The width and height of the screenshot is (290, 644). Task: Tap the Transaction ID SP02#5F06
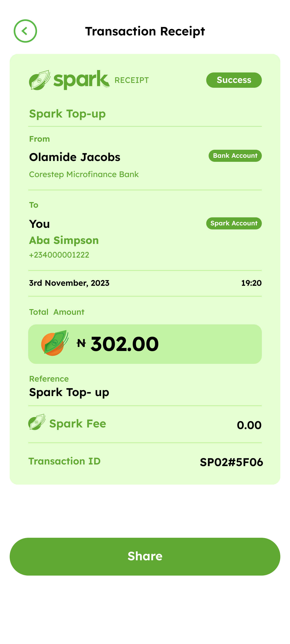click(x=231, y=462)
